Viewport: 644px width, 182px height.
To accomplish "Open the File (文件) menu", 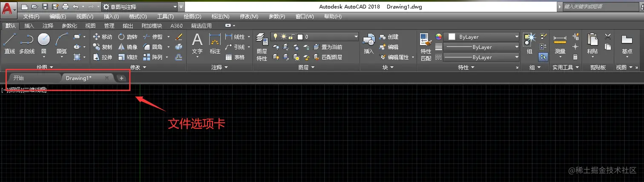I will point(31,17).
